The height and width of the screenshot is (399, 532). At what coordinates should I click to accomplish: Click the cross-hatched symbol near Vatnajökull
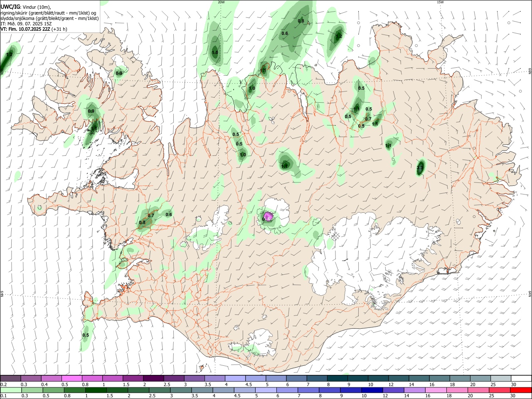coord(335,236)
